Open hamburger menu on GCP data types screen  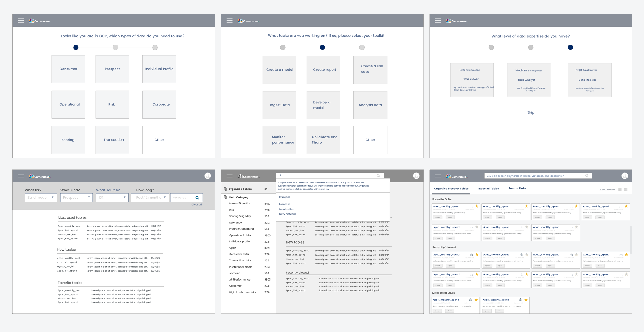pyautogui.click(x=21, y=21)
